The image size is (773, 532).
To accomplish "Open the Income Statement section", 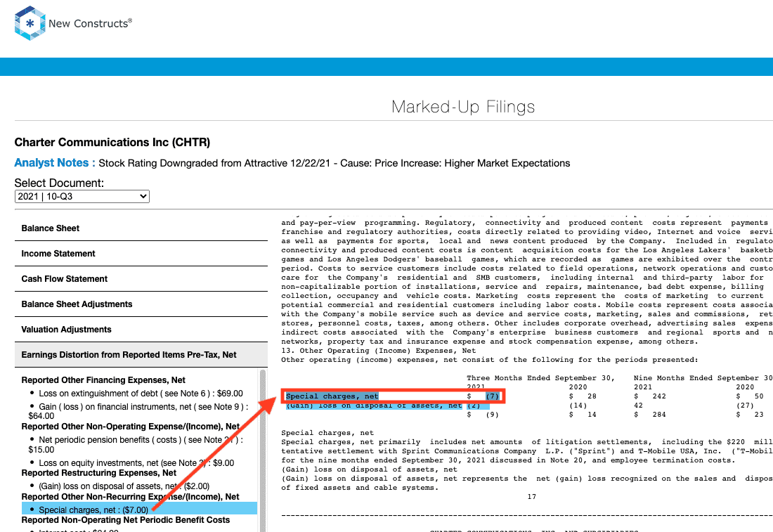I will click(141, 254).
